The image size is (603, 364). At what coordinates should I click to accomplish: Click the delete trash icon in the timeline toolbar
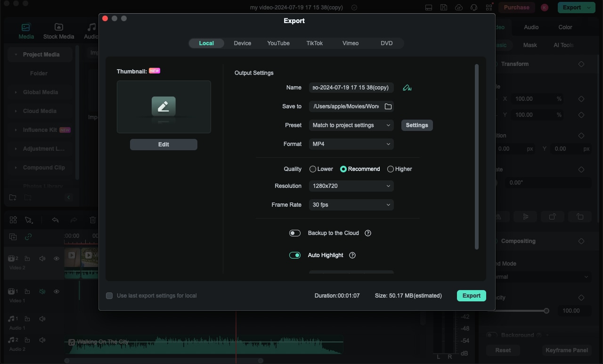tap(93, 220)
